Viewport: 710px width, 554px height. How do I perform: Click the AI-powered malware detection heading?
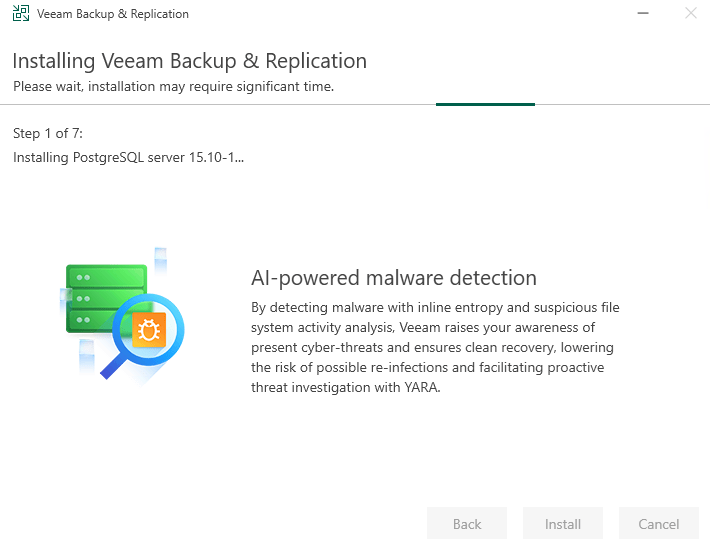[x=393, y=278]
